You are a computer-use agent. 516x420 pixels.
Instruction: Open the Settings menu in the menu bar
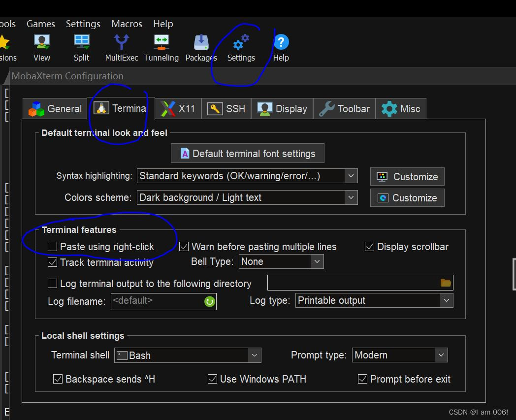(x=83, y=24)
